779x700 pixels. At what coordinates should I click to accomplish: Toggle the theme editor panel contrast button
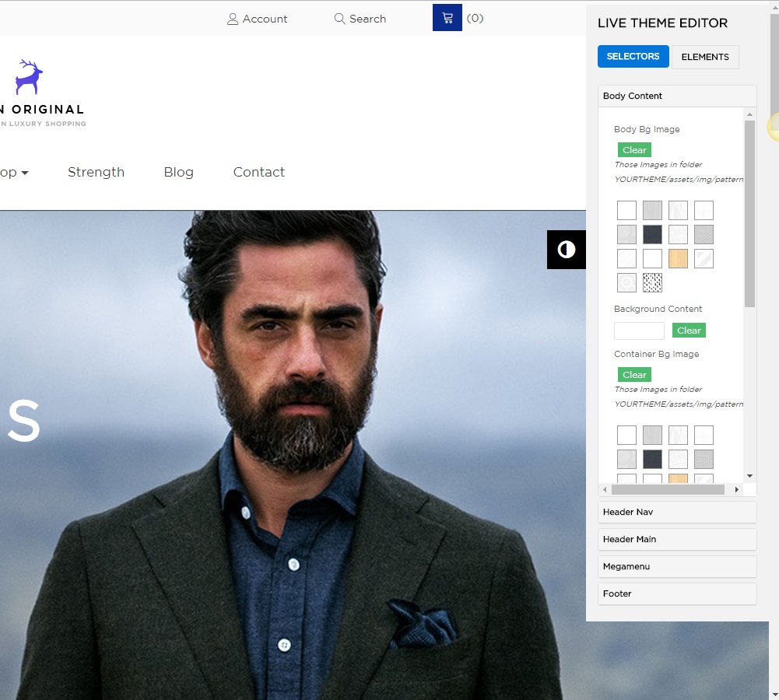[567, 250]
